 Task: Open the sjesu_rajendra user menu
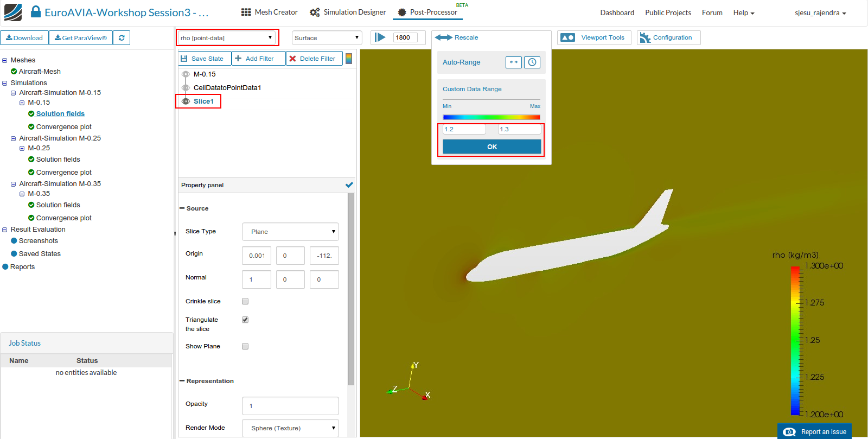(820, 12)
